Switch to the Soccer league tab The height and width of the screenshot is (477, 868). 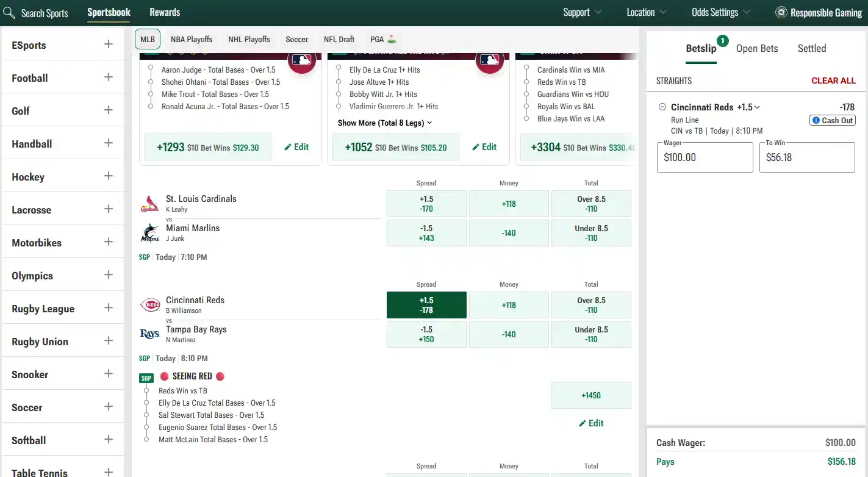[x=296, y=40]
